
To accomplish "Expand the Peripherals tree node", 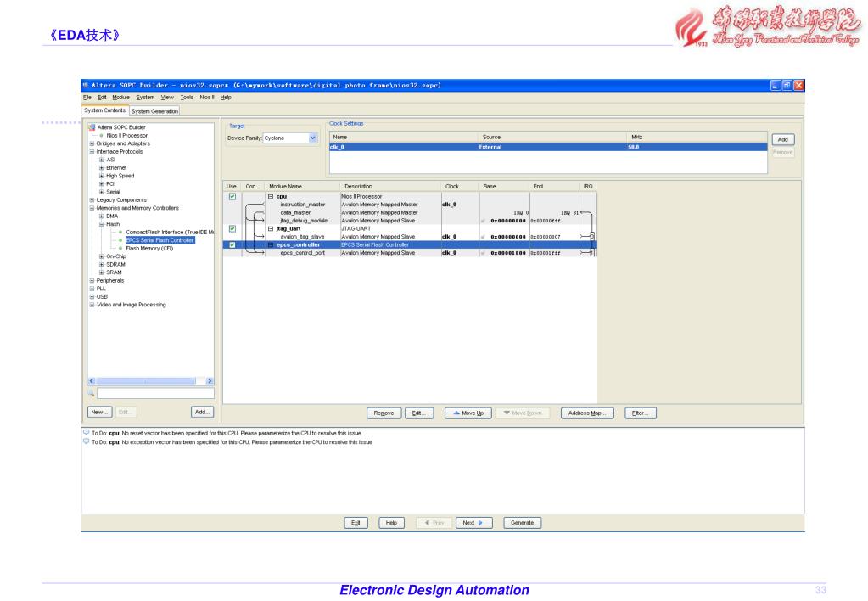I will pos(92,281).
